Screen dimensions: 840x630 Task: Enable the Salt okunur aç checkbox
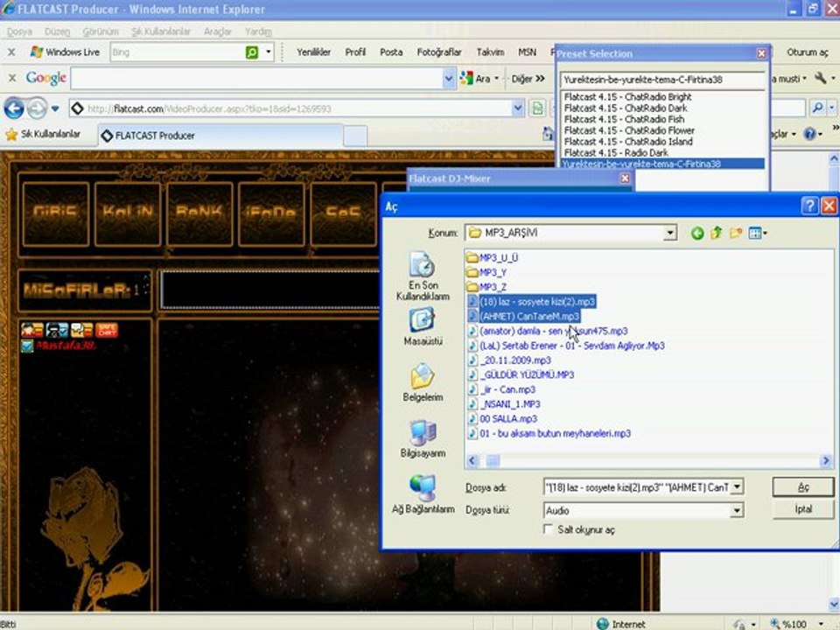click(549, 529)
